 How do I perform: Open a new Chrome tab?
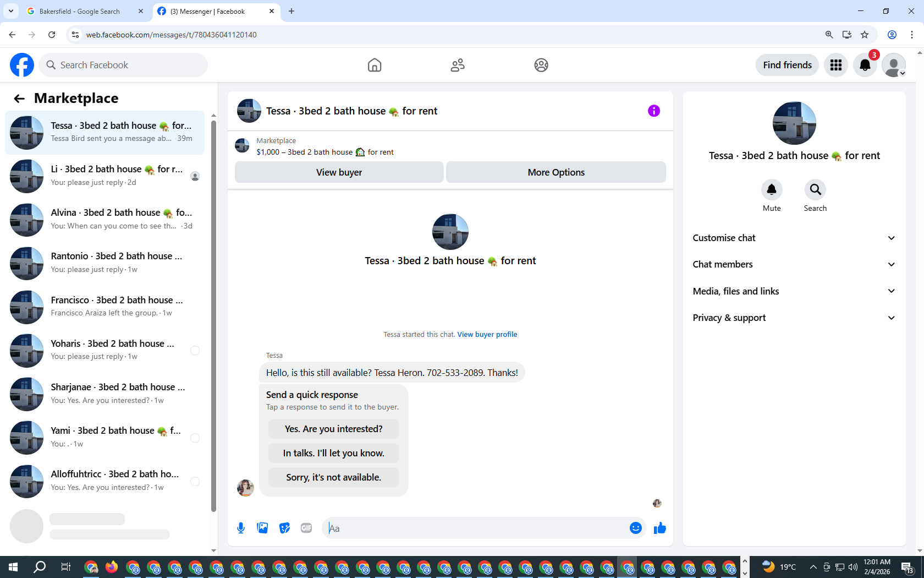click(291, 11)
